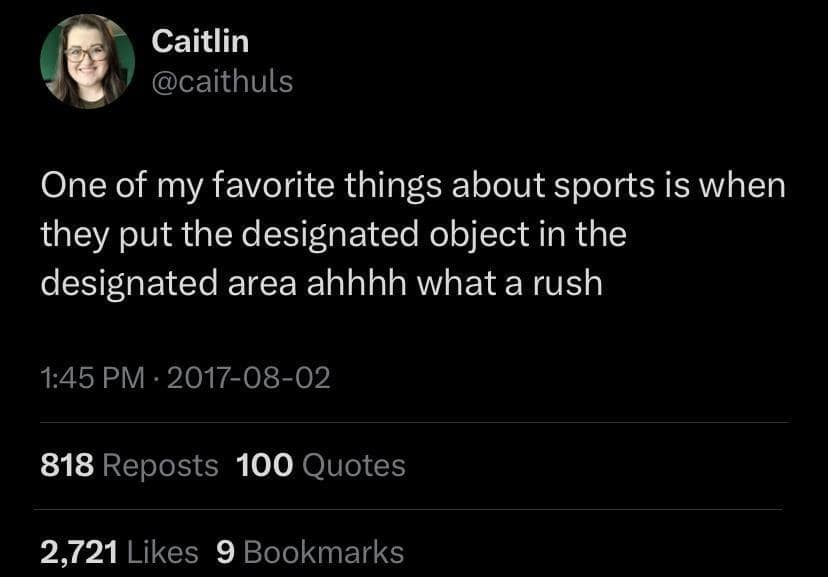Screen dimensions: 828x577
Task: Select the 2017-08-02 post date
Action: [245, 379]
